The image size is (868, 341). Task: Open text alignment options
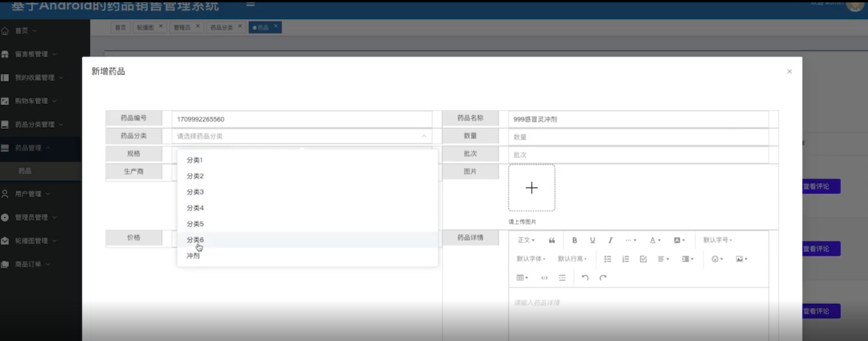[663, 259]
